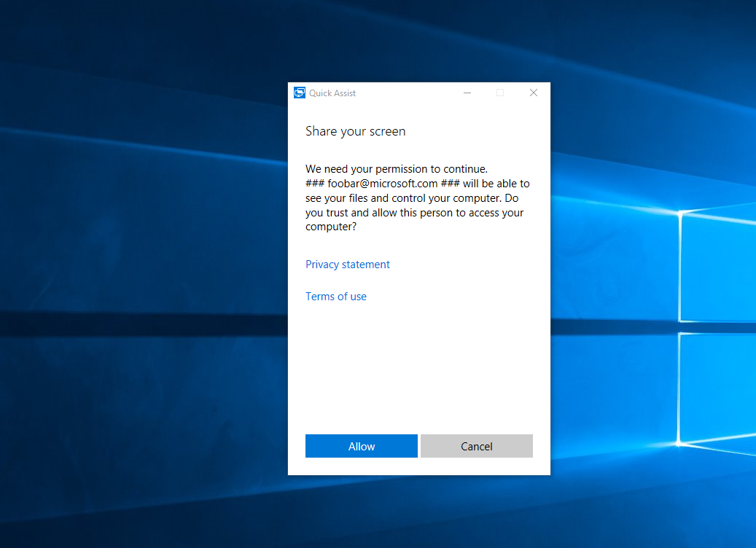Screen dimensions: 756x548
Task: Minimize the Quick Assist window
Action: [467, 93]
